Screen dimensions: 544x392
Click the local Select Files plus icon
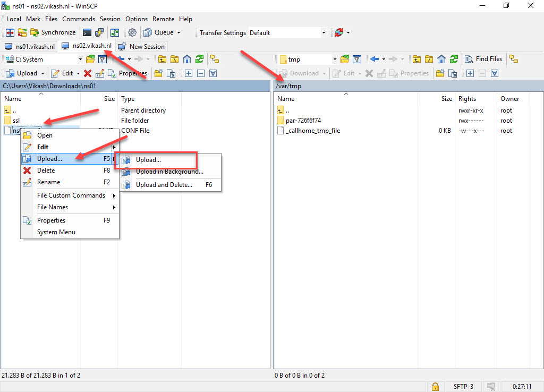pyautogui.click(x=189, y=73)
